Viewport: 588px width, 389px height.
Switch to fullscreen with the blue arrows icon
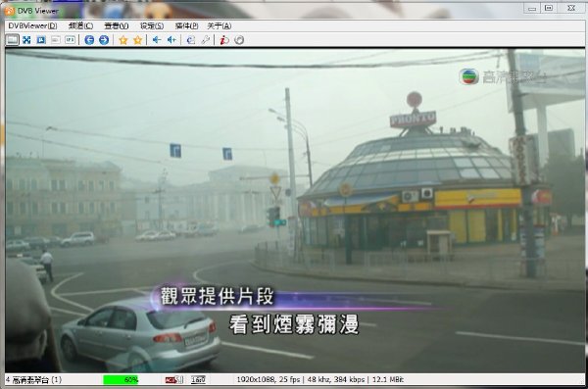coord(26,40)
